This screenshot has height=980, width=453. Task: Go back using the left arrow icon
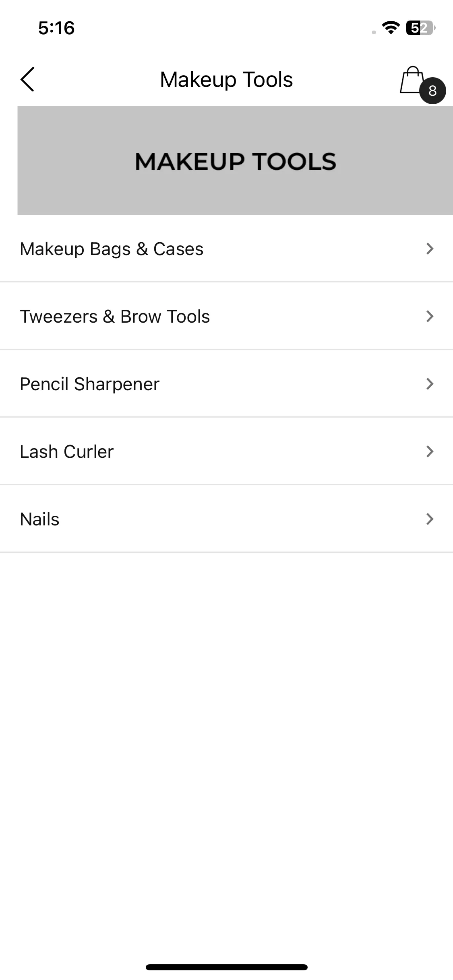(x=27, y=79)
